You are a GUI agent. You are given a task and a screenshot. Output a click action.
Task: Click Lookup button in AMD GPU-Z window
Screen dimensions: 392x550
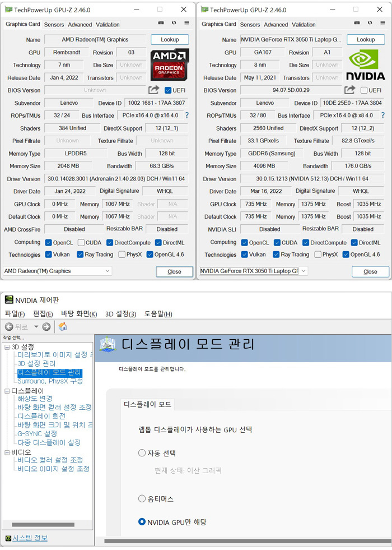tap(170, 40)
